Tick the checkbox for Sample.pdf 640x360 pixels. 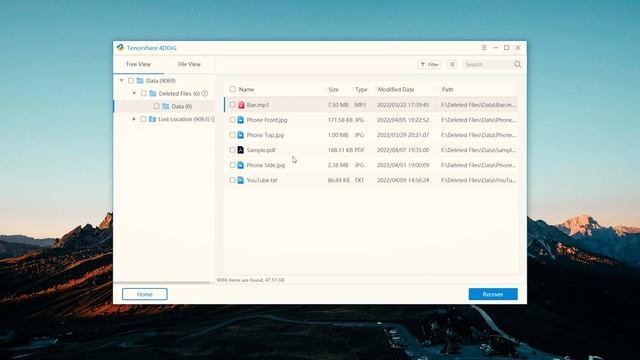click(x=233, y=150)
